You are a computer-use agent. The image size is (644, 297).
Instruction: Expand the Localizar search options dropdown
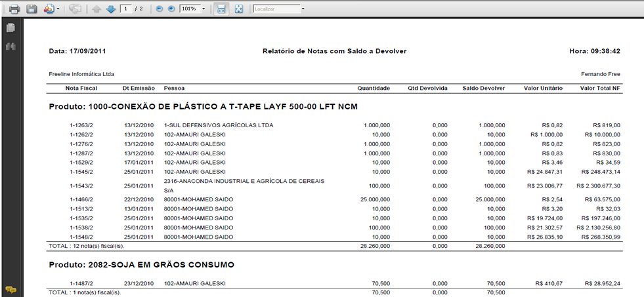click(303, 9)
